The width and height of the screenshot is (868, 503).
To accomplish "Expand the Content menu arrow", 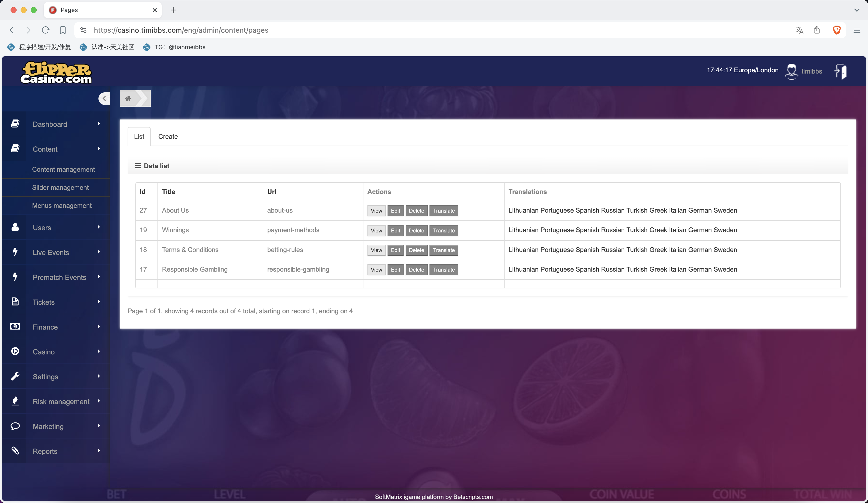I will coord(98,148).
